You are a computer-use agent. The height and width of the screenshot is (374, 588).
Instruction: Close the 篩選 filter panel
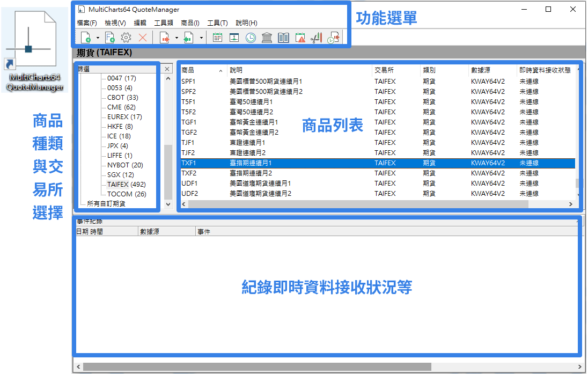coord(167,69)
